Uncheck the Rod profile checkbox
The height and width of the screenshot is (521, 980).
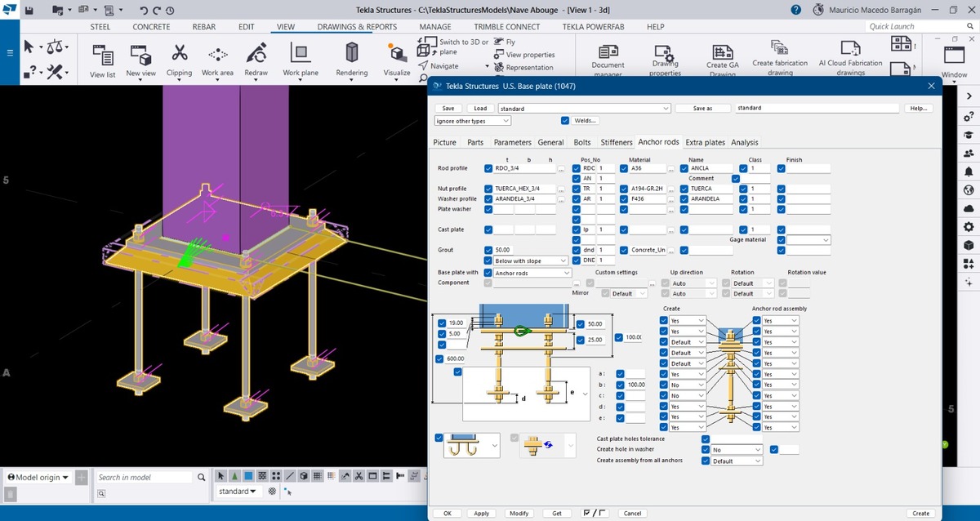click(488, 168)
